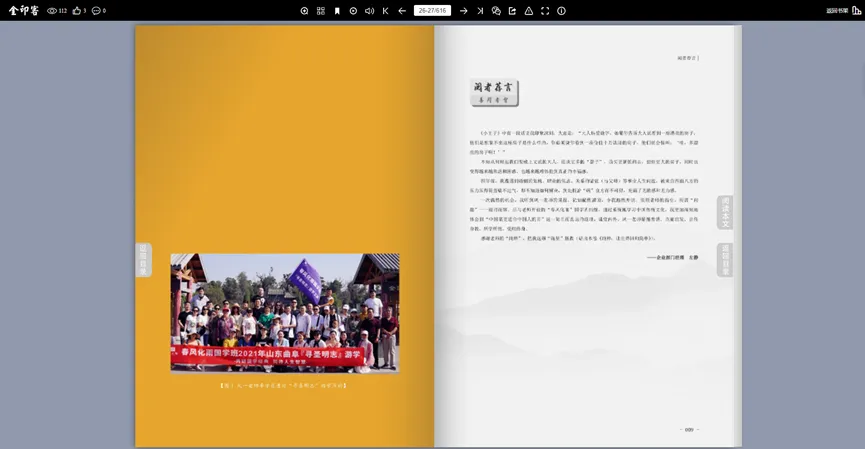Open the thumbnail grid view
Viewport: 865px width, 449px height.
coord(321,10)
